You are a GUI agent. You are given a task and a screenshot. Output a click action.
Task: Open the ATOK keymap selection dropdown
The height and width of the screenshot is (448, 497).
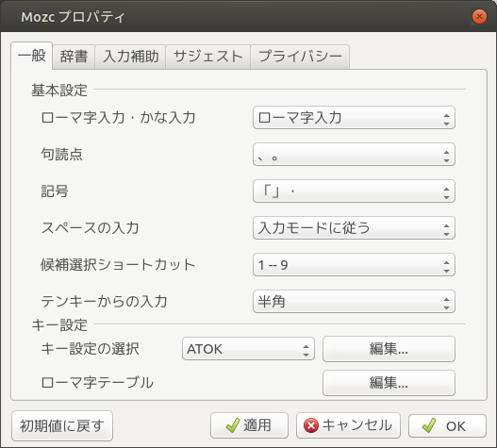coord(248,349)
